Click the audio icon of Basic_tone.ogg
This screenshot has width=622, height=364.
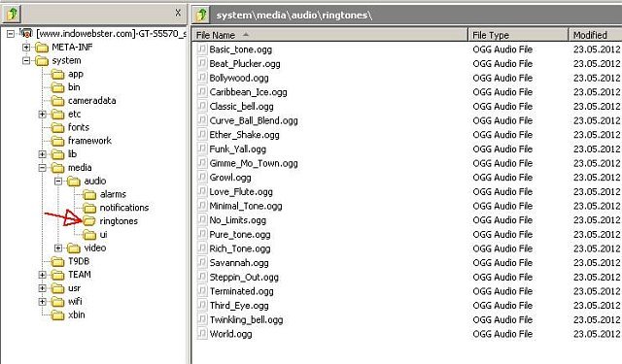pyautogui.click(x=202, y=50)
